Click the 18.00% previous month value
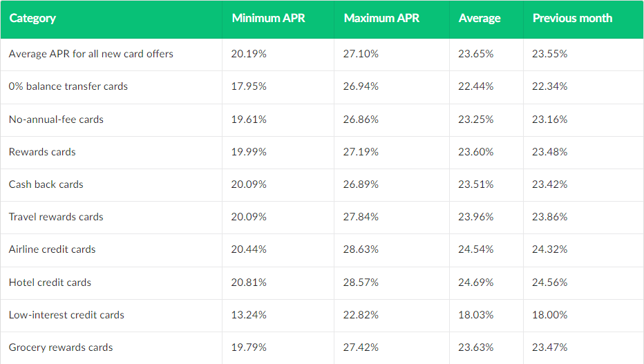Image resolution: width=644 pixels, height=364 pixels. (x=549, y=315)
